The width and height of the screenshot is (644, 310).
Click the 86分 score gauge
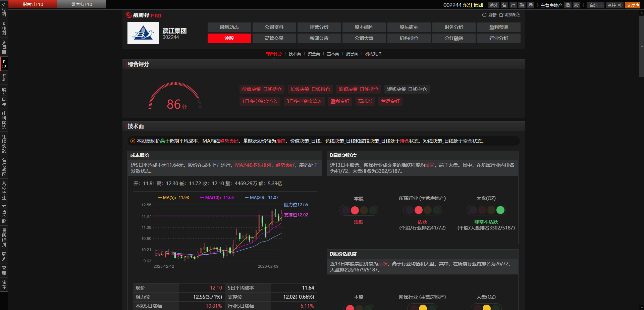(x=175, y=96)
